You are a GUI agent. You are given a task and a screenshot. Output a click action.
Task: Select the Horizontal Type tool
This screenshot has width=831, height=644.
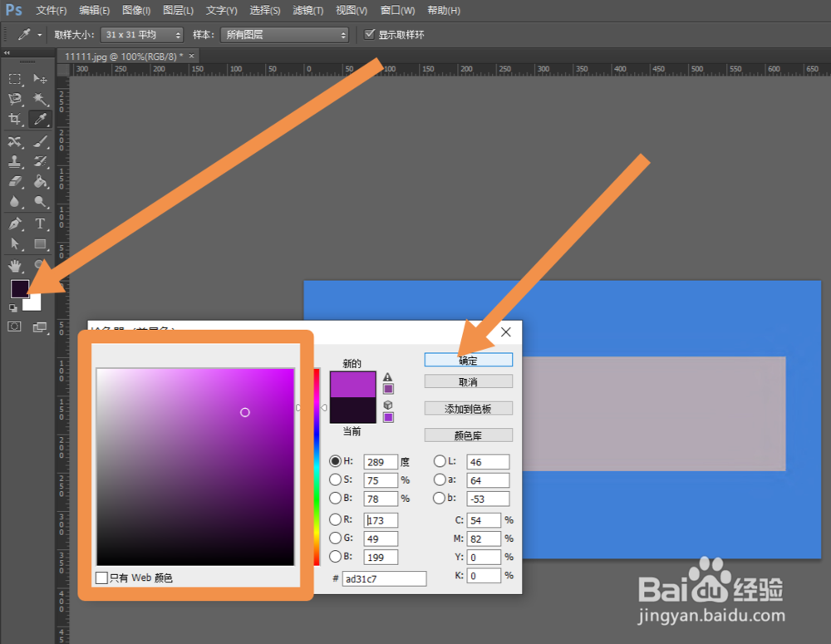point(40,224)
